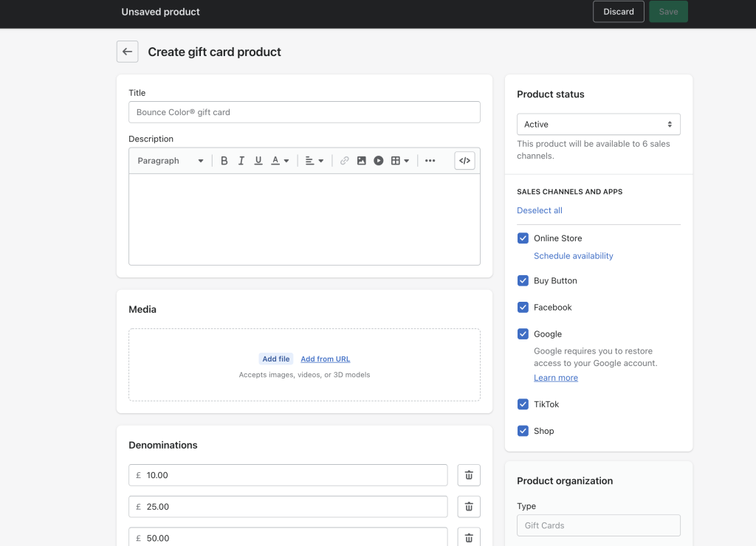Uncheck the Online Store sales channel
Image resolution: width=756 pixels, height=546 pixels.
[523, 238]
